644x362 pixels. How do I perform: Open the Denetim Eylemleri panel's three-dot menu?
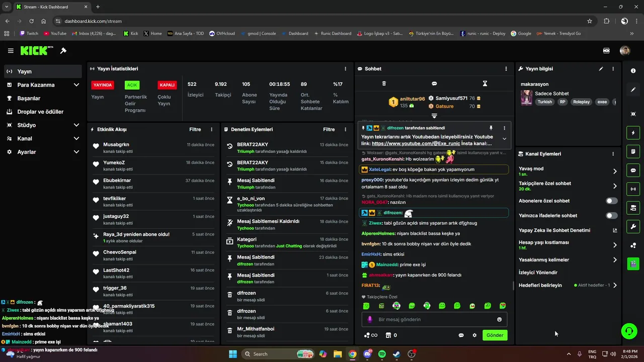[x=345, y=130]
